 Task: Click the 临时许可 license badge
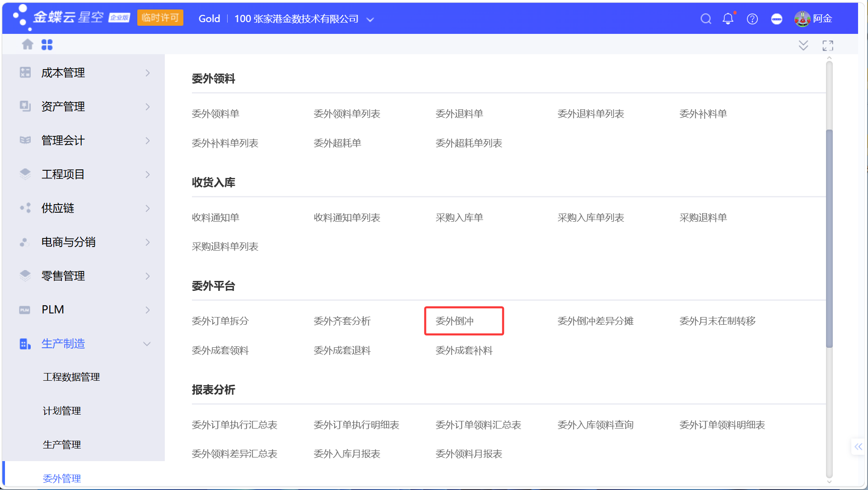point(160,18)
